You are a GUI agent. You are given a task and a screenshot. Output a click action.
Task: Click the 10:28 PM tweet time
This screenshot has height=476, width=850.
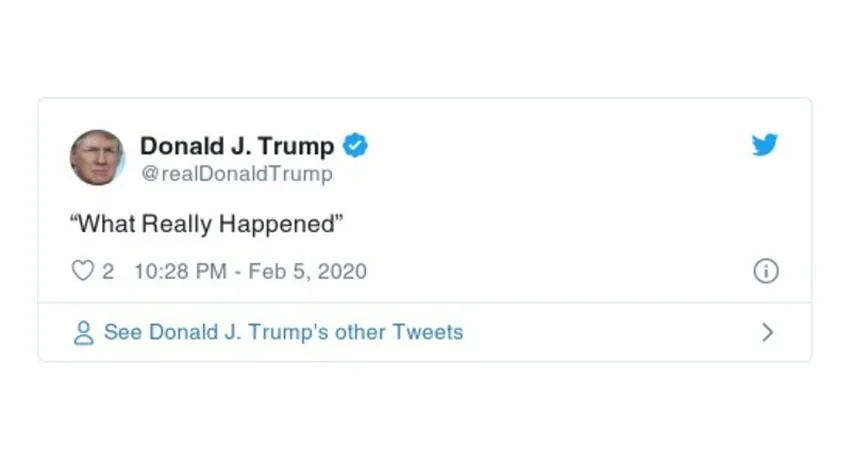click(179, 271)
